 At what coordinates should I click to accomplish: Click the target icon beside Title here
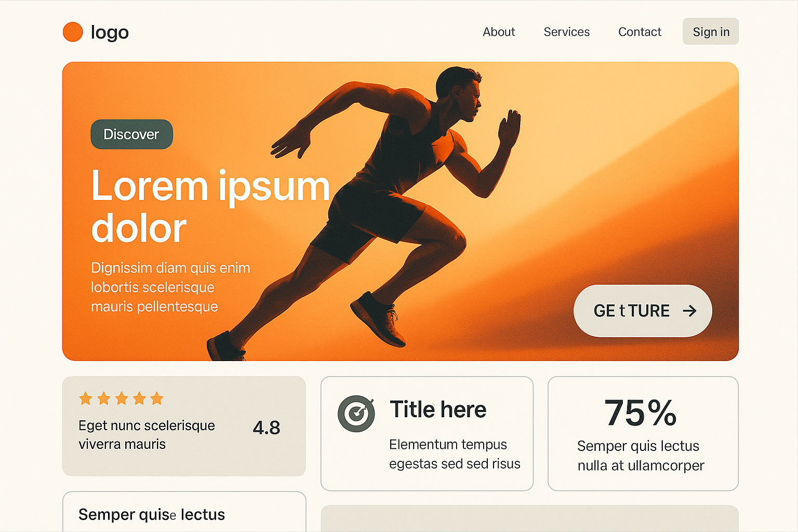tap(356, 414)
